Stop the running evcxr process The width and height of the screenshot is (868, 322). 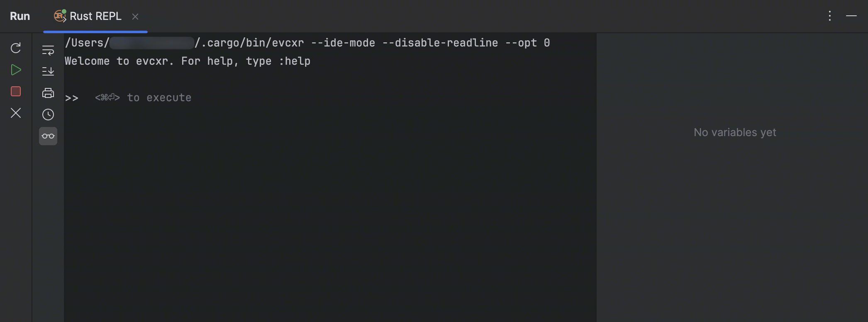(16, 92)
